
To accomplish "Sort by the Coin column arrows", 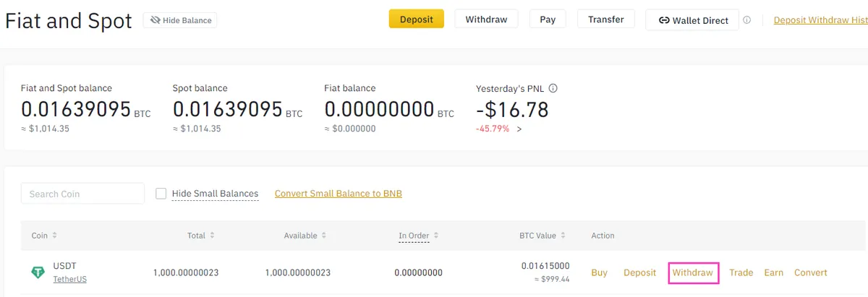I will (54, 236).
